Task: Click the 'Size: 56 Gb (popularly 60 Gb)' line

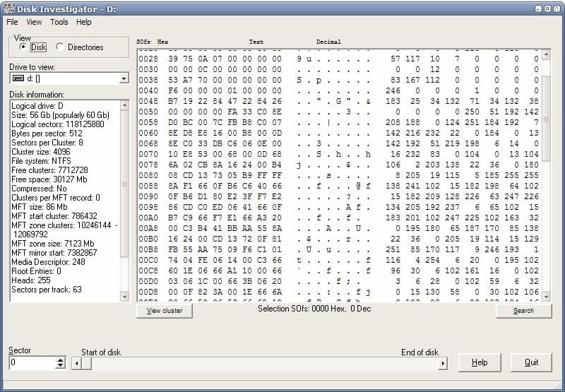Action: 60,115
